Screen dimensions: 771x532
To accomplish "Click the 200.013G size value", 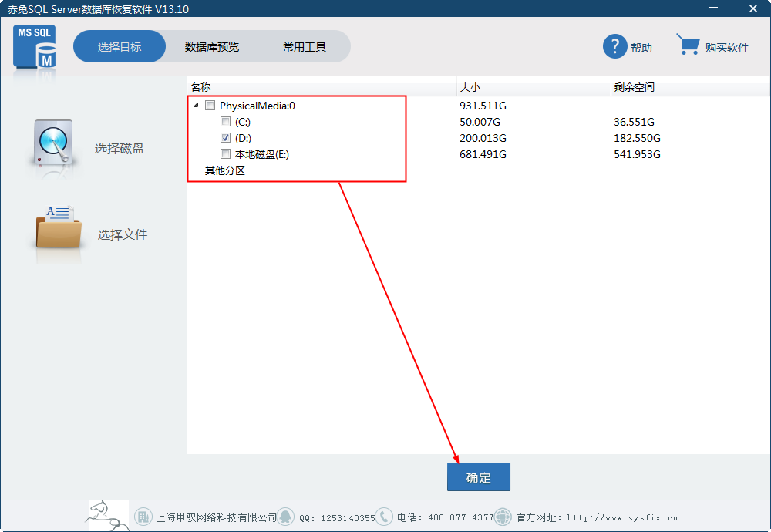I will point(483,138).
